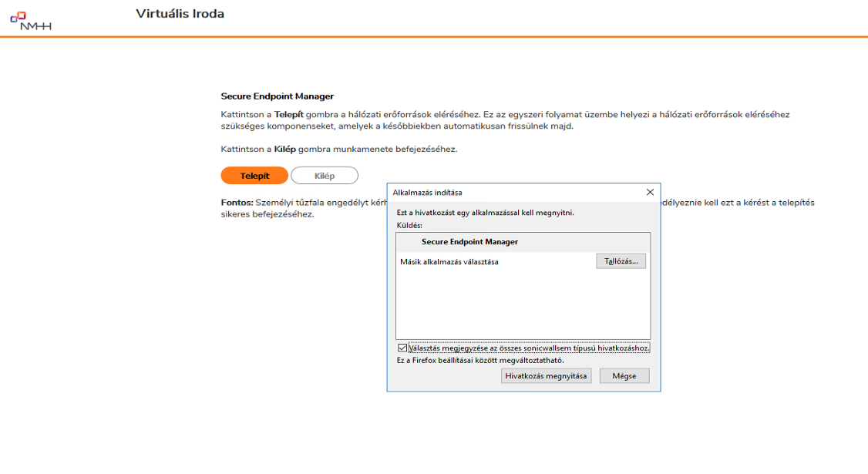Click the bold Telepít word in instructions
The image size is (868, 474).
click(290, 114)
